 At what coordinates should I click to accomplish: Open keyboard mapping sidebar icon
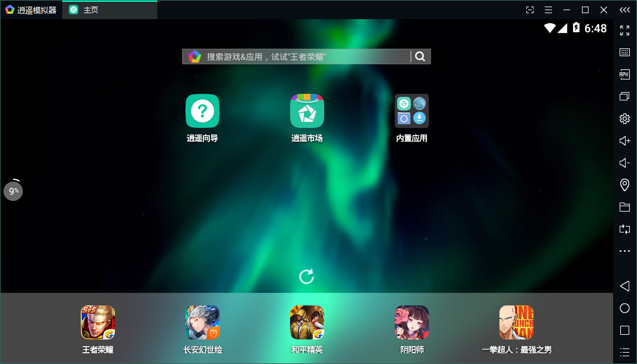point(624,53)
